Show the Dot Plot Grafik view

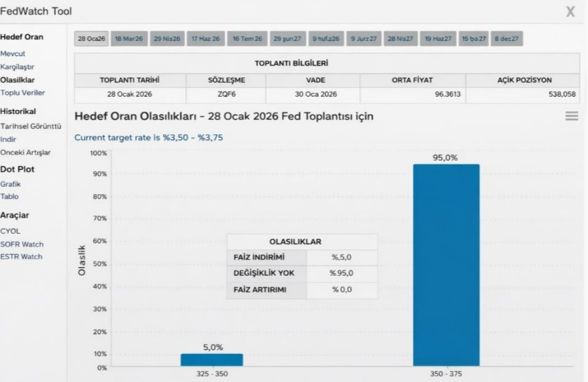pyautogui.click(x=10, y=184)
